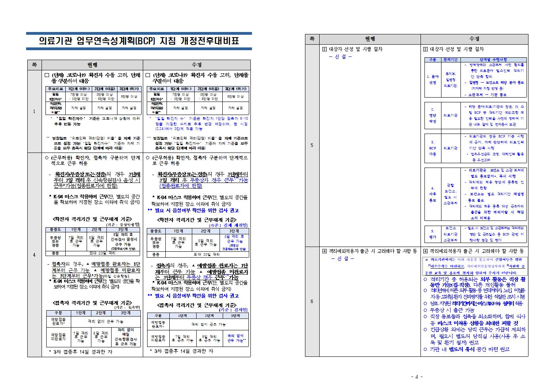
Task: Select the "3. BCP 가동" step cell
Action: [432, 148]
